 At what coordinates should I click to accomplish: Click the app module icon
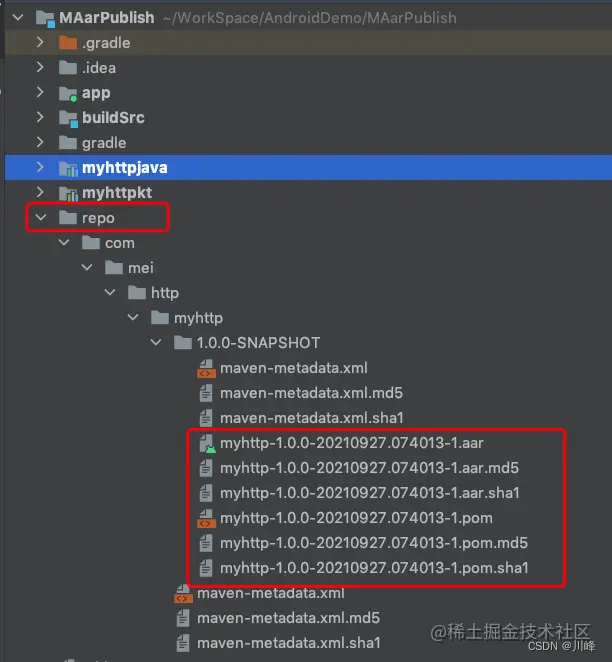click(x=68, y=93)
